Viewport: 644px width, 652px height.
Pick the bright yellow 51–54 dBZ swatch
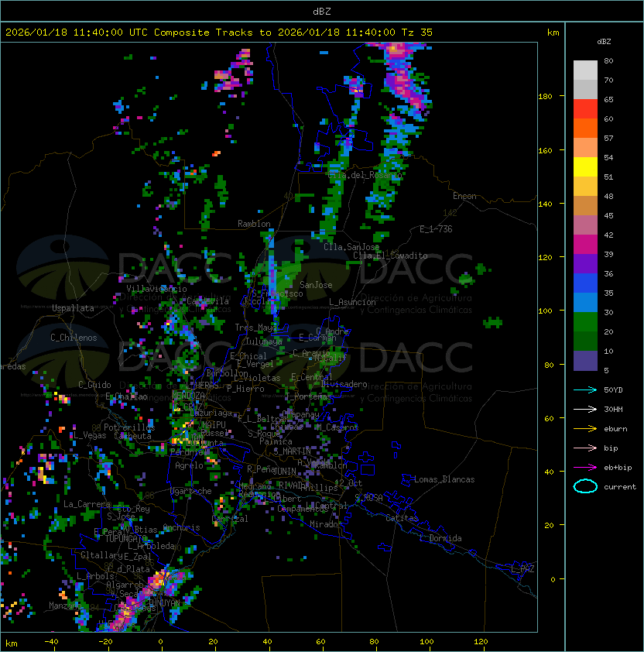[585, 167]
